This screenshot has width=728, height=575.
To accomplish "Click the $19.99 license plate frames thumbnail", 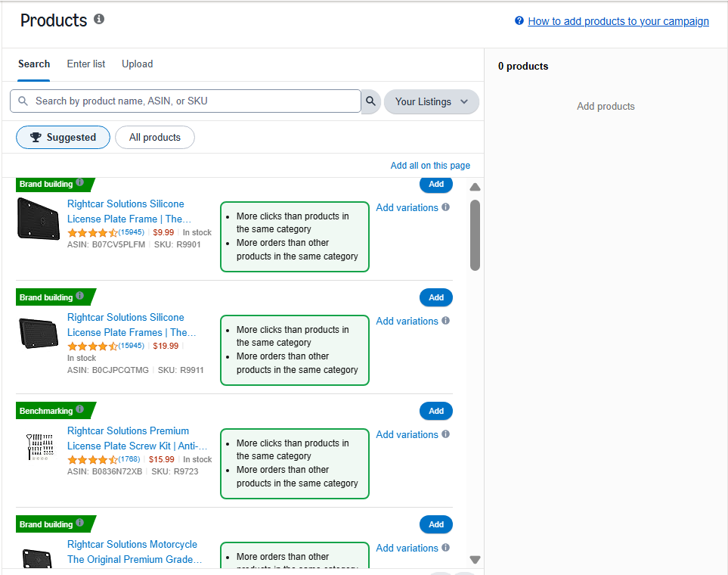I will pos(39,333).
